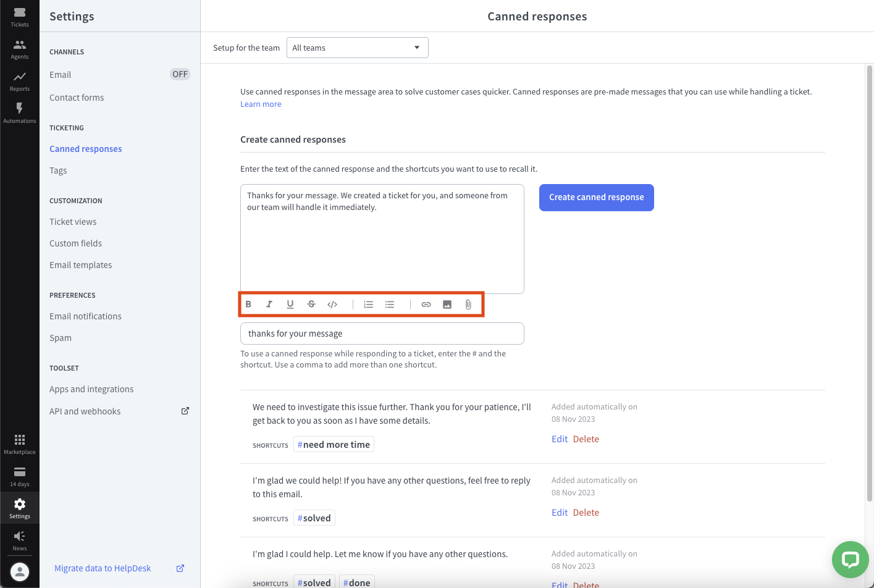Open Spam preferences
This screenshot has height=588, width=874.
point(61,338)
